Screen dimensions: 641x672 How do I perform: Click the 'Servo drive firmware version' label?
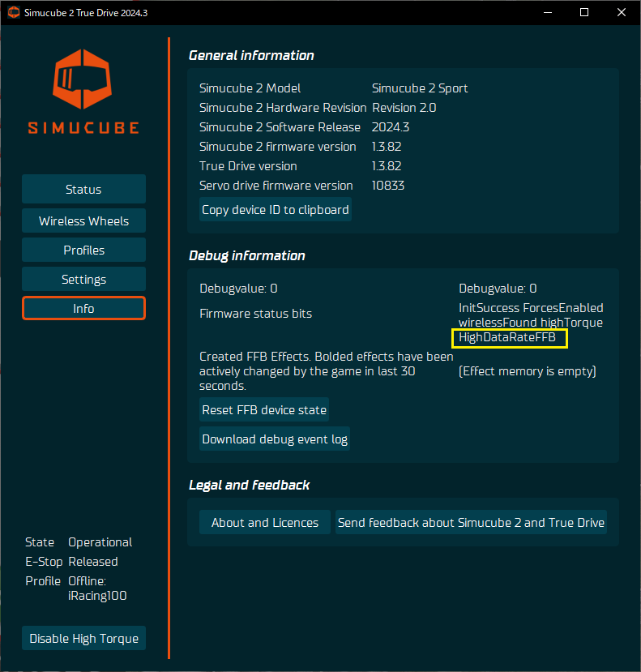[x=276, y=185]
